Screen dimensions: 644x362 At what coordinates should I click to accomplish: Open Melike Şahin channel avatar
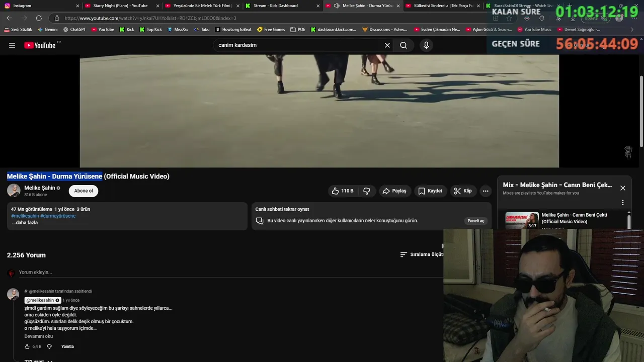click(14, 191)
